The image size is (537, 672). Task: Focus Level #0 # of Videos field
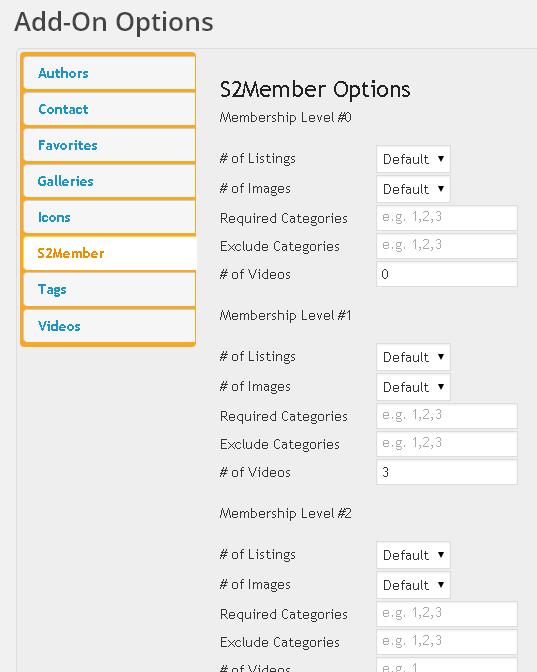point(447,274)
